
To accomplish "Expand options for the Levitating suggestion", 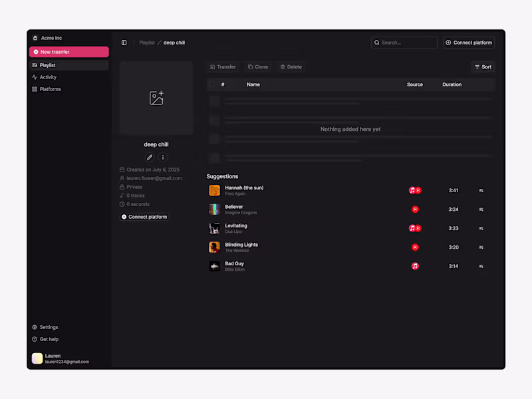I will tap(481, 228).
